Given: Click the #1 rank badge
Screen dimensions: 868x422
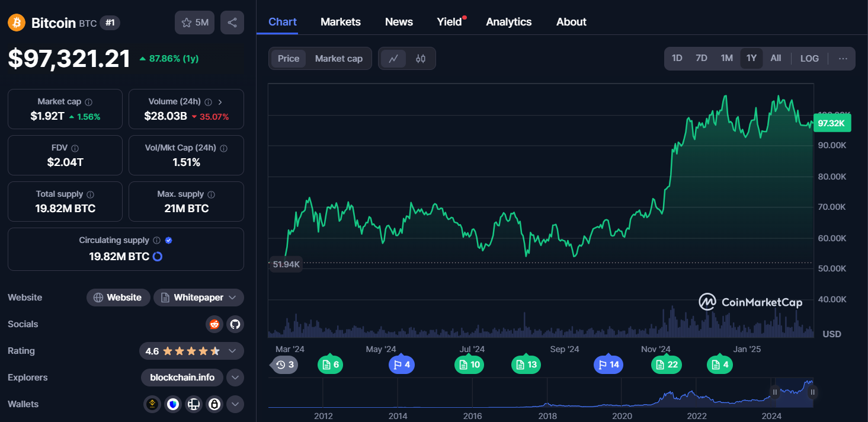Looking at the screenshot, I should click(110, 23).
